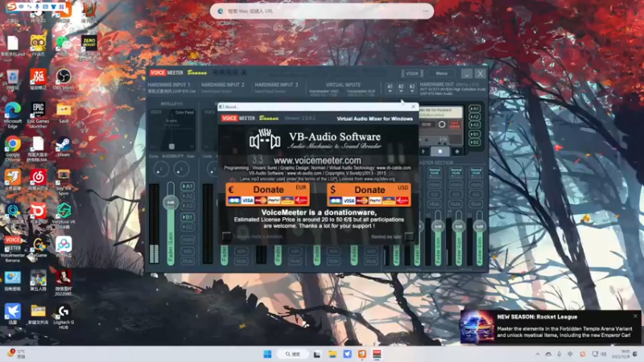This screenshot has width=644, height=362.
Task: Toggle mono on Hardware Input 1 strip
Action: [188, 240]
